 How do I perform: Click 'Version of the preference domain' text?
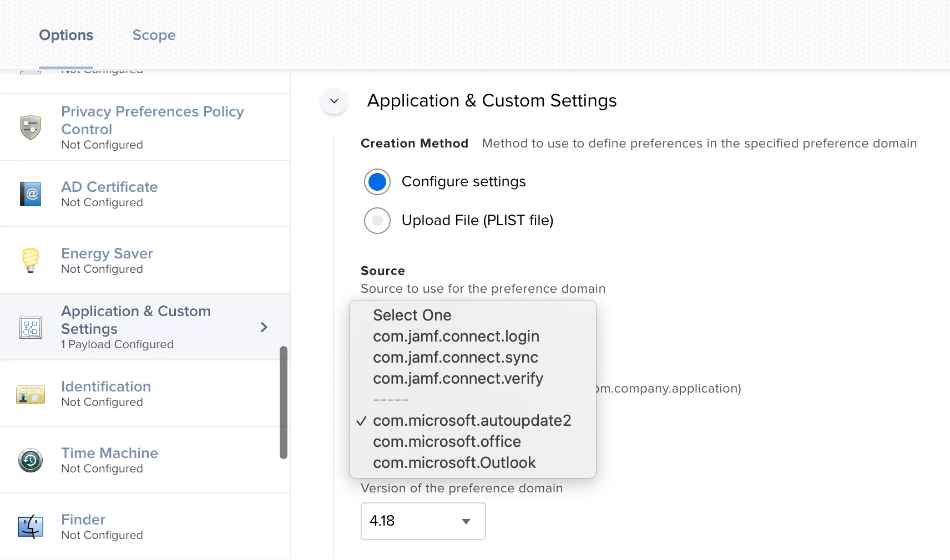pyautogui.click(x=462, y=488)
